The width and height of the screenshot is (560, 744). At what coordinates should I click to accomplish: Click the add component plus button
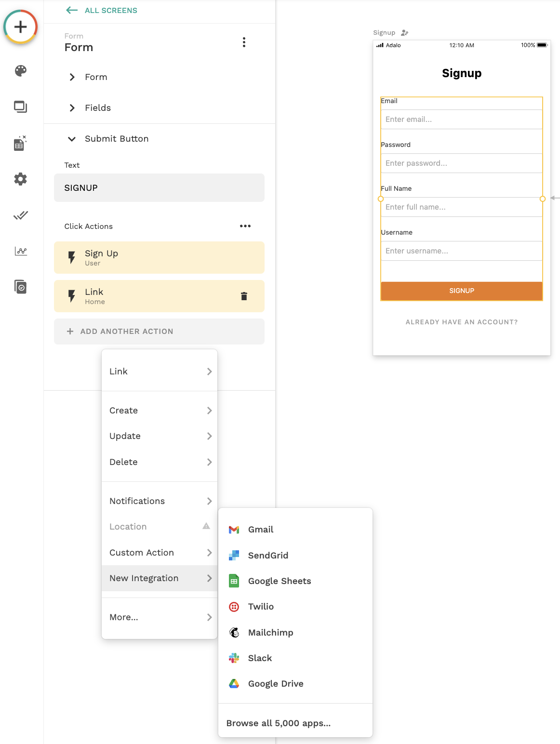click(20, 27)
